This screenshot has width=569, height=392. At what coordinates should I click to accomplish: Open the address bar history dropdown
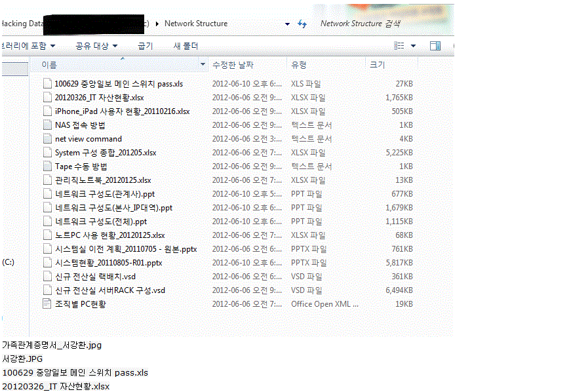(x=287, y=24)
